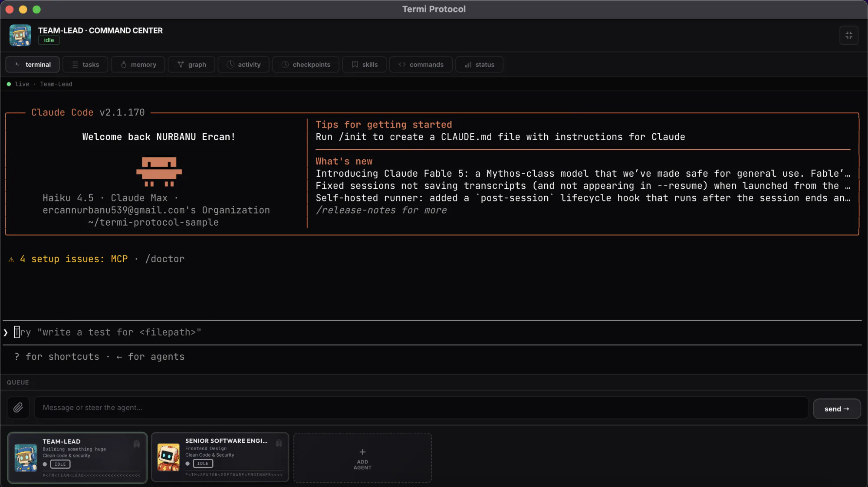
Task: Switch to the tasks tab
Action: click(85, 64)
